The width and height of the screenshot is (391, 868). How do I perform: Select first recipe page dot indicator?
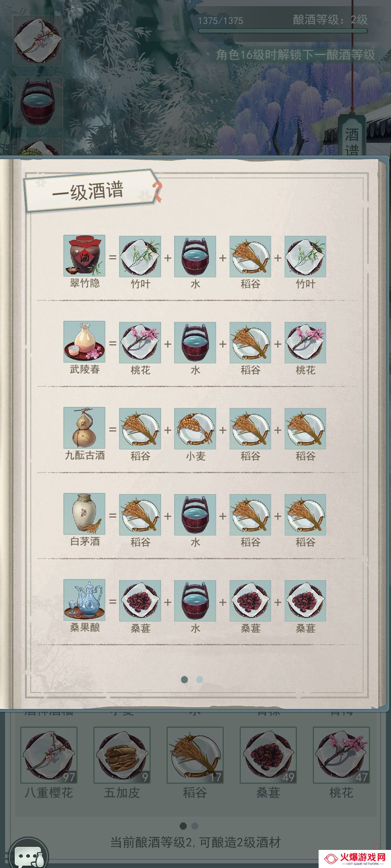click(184, 680)
